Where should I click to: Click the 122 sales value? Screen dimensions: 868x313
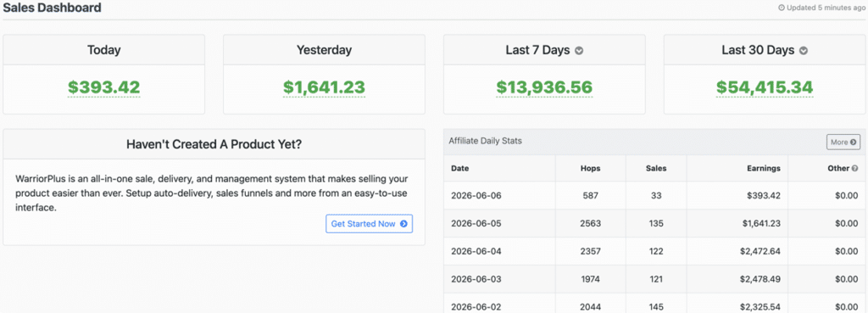[x=656, y=251]
